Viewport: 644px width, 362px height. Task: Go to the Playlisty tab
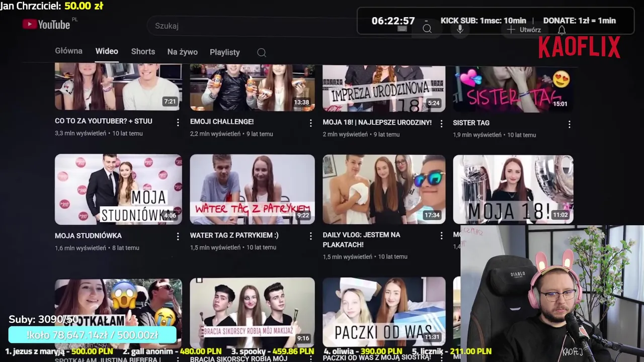224,52
